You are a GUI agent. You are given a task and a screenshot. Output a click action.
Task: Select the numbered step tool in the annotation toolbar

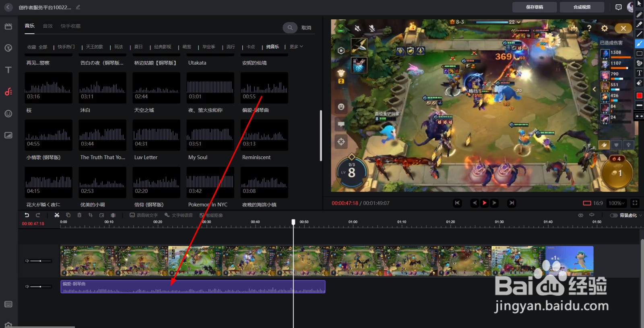tap(639, 63)
